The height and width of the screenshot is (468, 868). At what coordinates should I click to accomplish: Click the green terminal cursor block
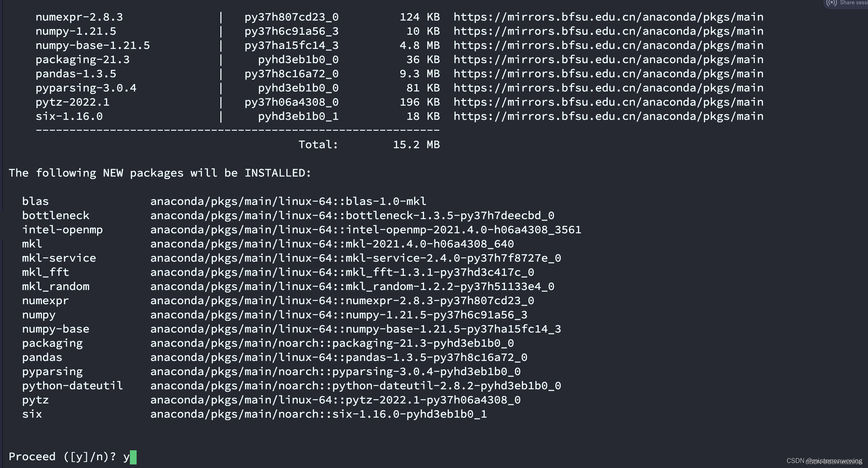[x=133, y=457]
